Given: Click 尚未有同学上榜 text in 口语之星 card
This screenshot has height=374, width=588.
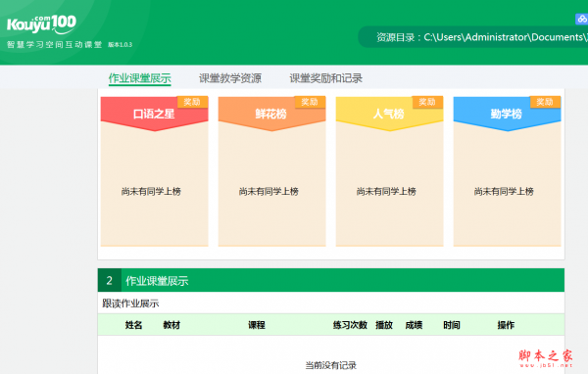Looking at the screenshot, I should (x=151, y=192).
